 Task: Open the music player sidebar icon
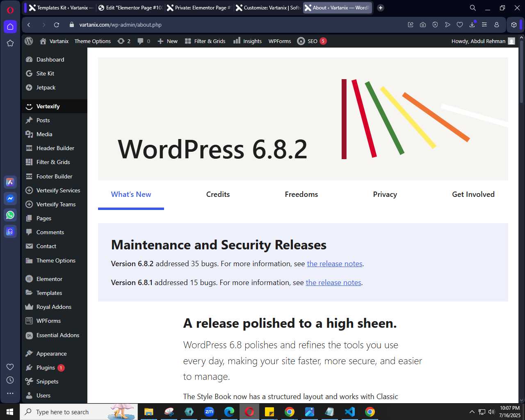10,231
